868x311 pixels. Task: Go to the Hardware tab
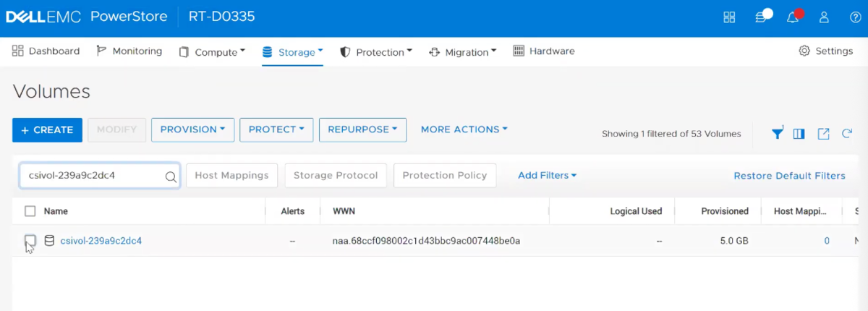544,51
